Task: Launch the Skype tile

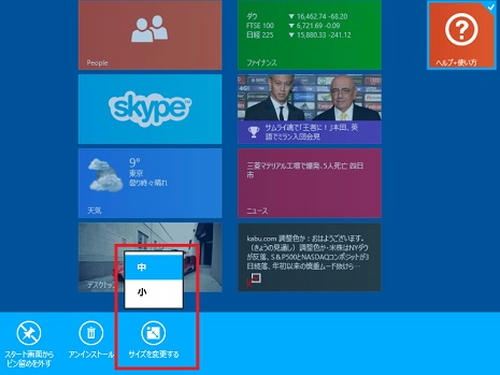Action: pyautogui.click(x=150, y=109)
